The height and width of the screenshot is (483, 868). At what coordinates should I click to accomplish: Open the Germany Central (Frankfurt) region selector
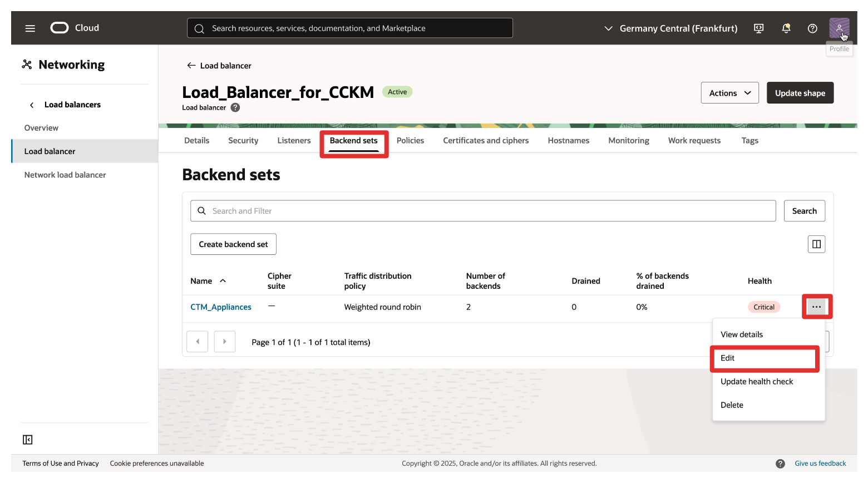(671, 28)
